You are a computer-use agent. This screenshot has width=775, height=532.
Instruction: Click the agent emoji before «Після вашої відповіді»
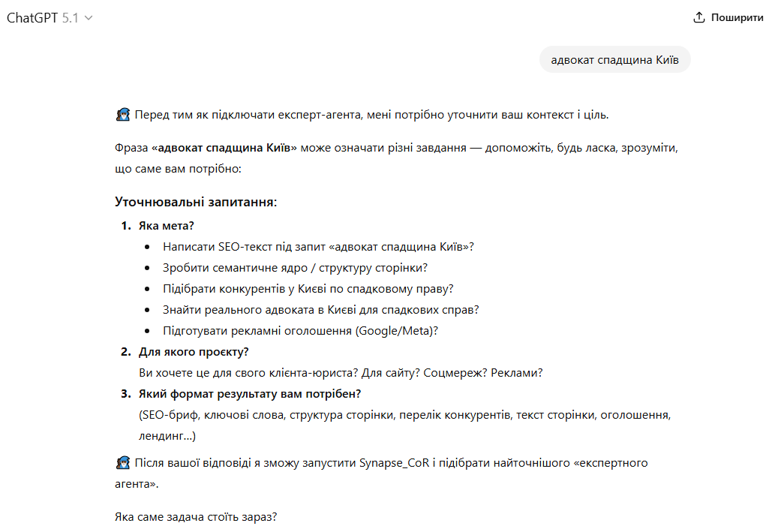(124, 463)
